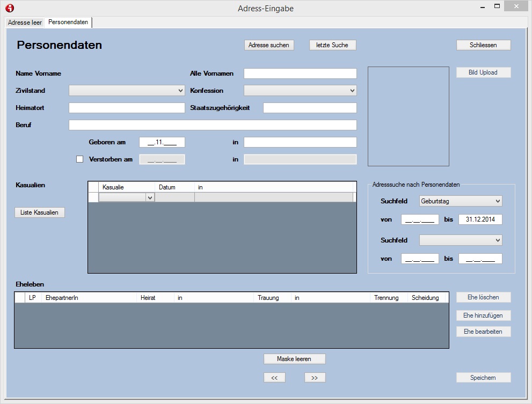Image resolution: width=532 pixels, height=404 pixels.
Task: Click the Ehe hinzufügen button
Action: (483, 315)
